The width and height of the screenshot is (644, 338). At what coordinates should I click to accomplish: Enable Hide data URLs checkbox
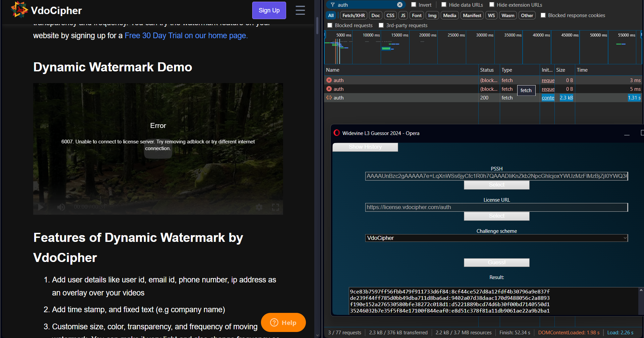pos(444,5)
